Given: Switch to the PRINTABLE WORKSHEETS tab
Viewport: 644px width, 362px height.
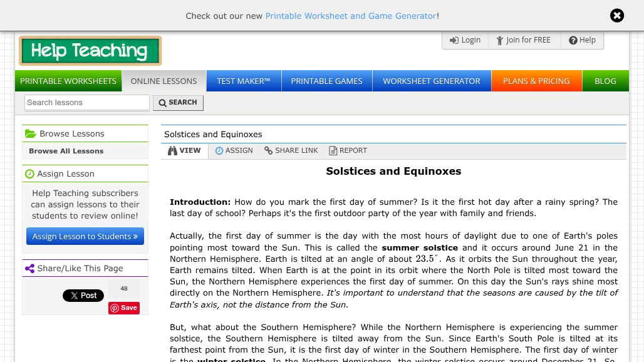Looking at the screenshot, I should coord(68,81).
